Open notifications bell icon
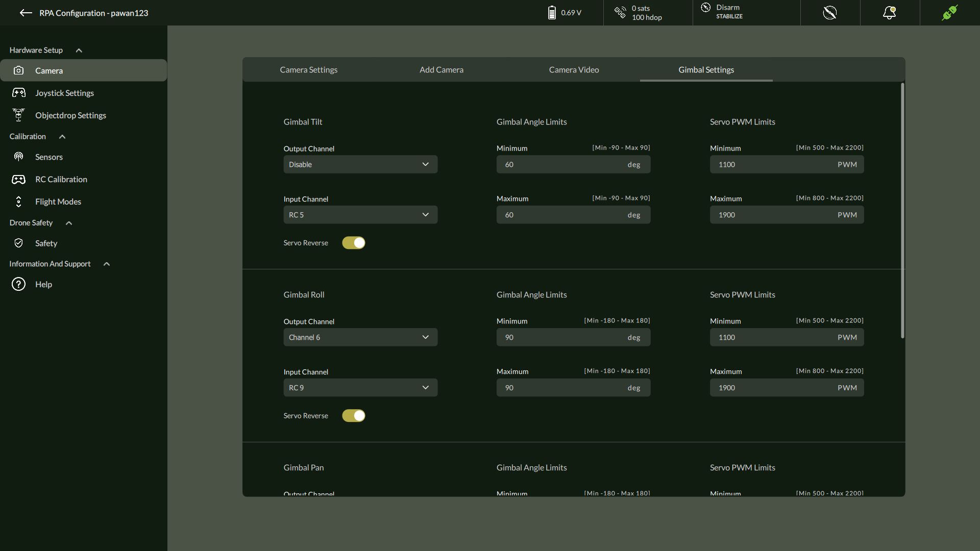Image resolution: width=980 pixels, height=551 pixels. (x=890, y=13)
